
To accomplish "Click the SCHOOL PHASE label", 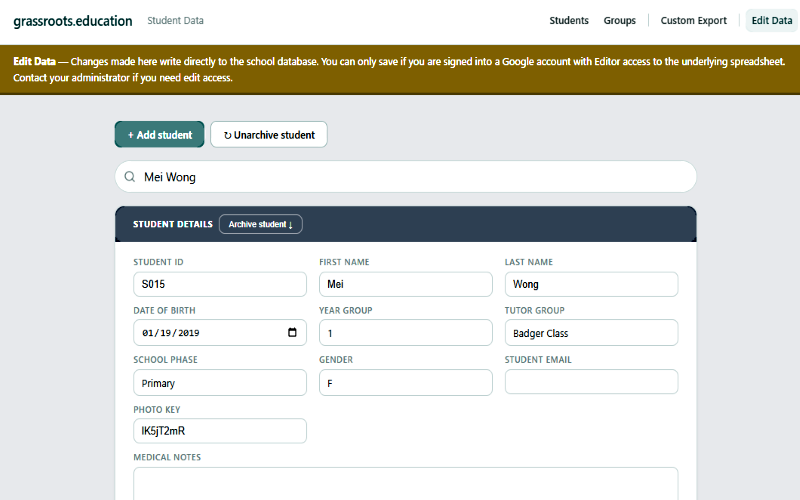I will point(165,360).
